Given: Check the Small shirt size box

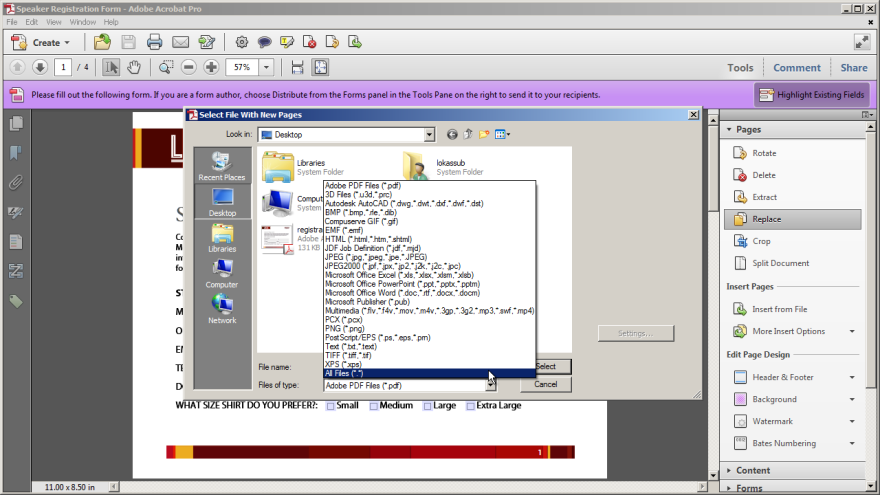Looking at the screenshot, I should 331,406.
